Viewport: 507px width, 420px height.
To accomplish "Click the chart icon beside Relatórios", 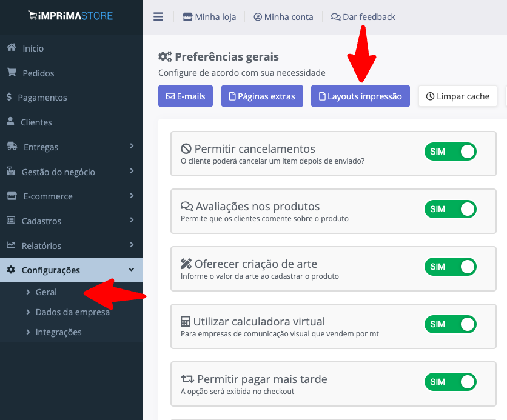I will click(x=10, y=245).
